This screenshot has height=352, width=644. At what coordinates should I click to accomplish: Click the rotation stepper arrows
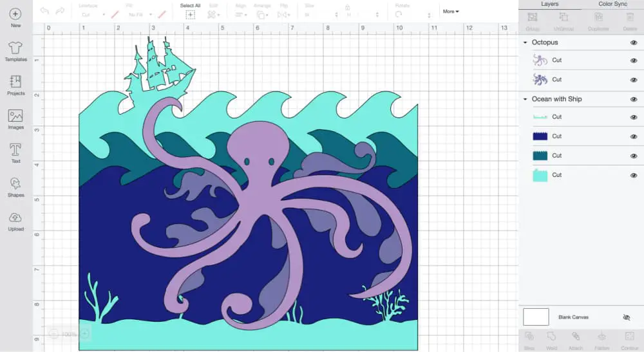429,15
